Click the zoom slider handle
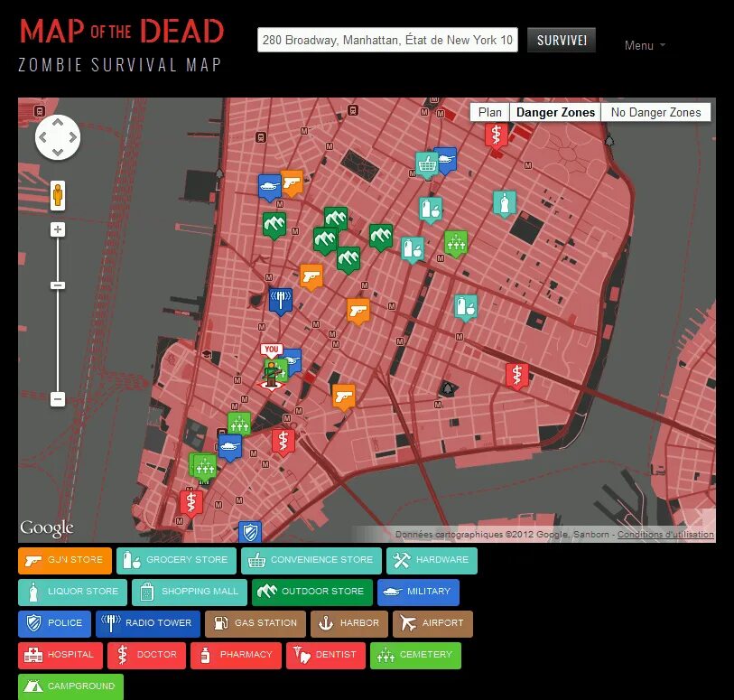This screenshot has height=700, width=734. pyautogui.click(x=58, y=285)
